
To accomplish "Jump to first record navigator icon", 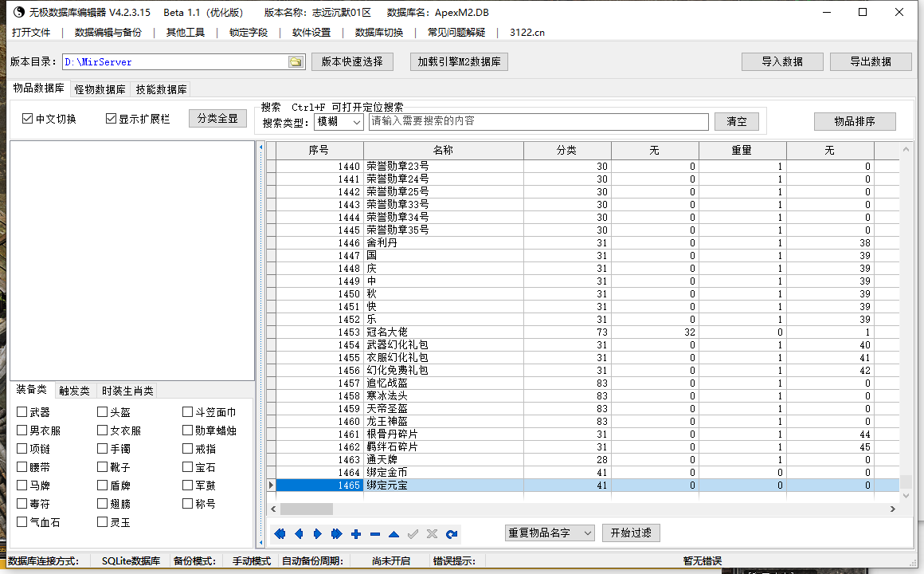I will pos(280,534).
